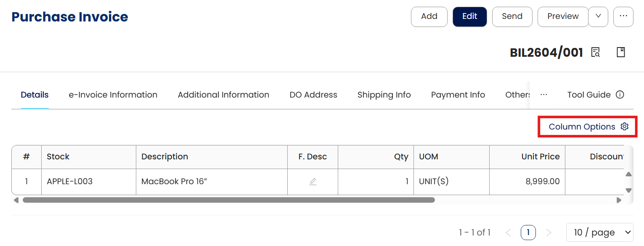Viewport: 644px width, 246px height.
Task: Click the Column Options gear icon
Action: (625, 127)
